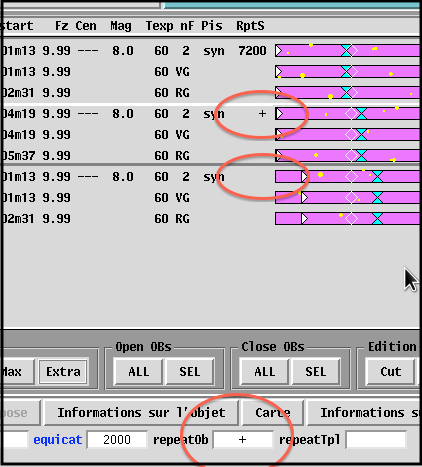
Task: Select the start triangle of first timeline bar
Action: point(279,51)
